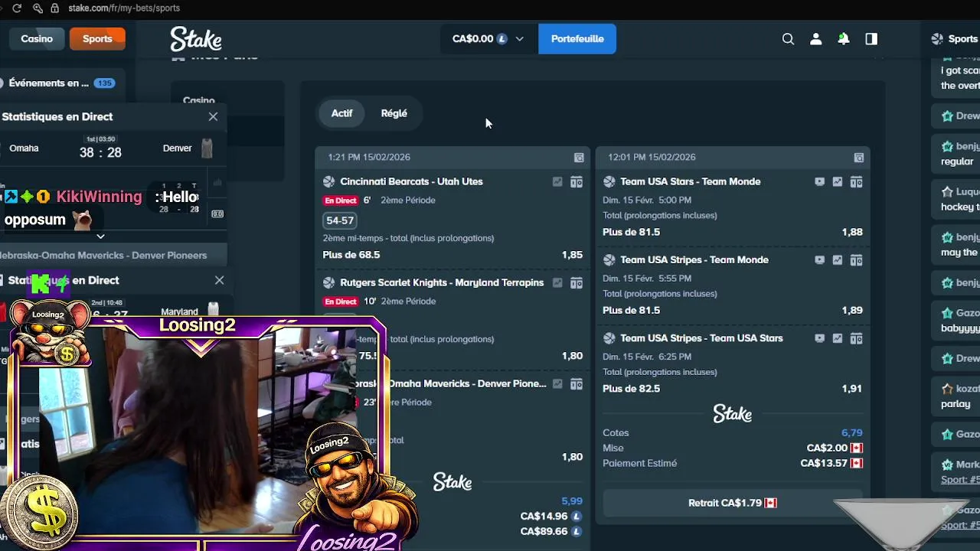Open statistics chart for Team USA Stripes - Team Monde
This screenshot has width=980, height=551.
pyautogui.click(x=838, y=259)
